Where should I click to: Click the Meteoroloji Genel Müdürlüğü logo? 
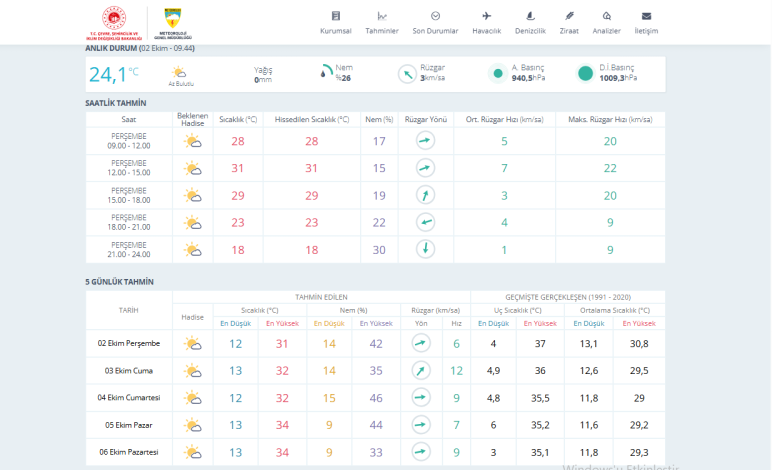click(x=170, y=23)
